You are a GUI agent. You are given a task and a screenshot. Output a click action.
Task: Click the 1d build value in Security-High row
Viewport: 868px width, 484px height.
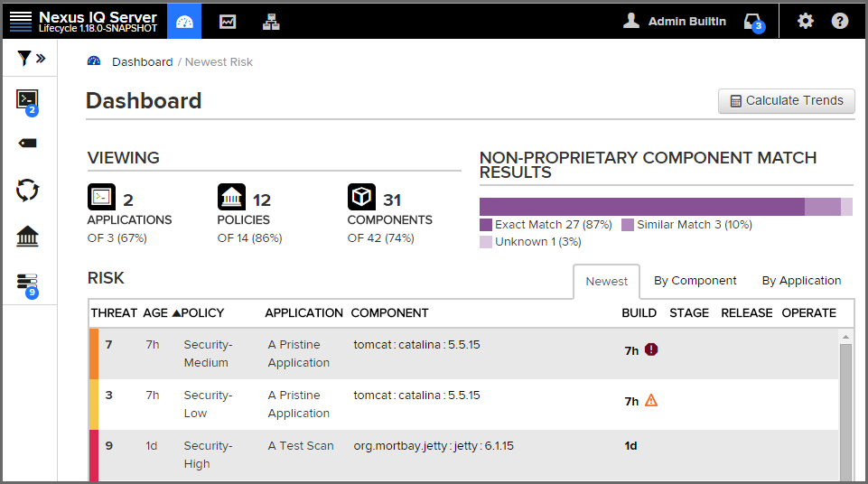tap(630, 446)
